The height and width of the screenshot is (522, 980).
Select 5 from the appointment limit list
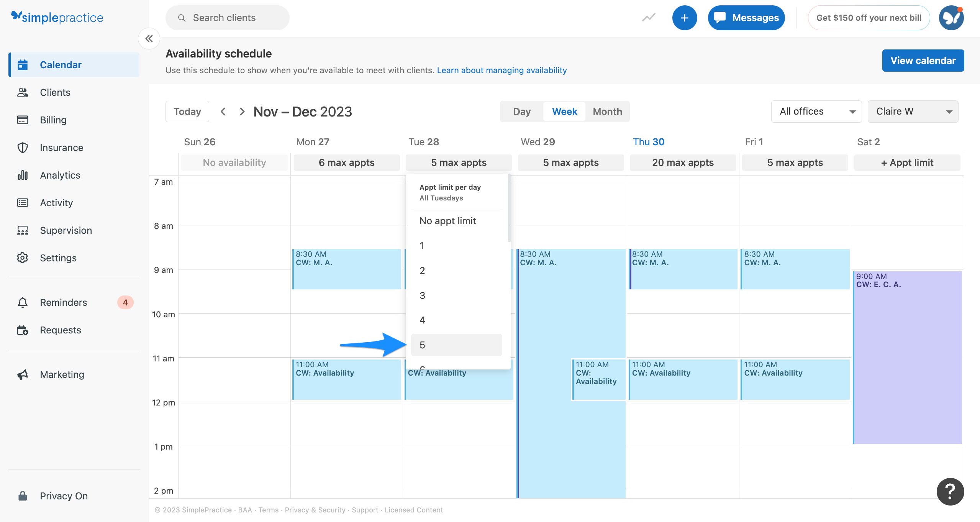[x=456, y=345]
